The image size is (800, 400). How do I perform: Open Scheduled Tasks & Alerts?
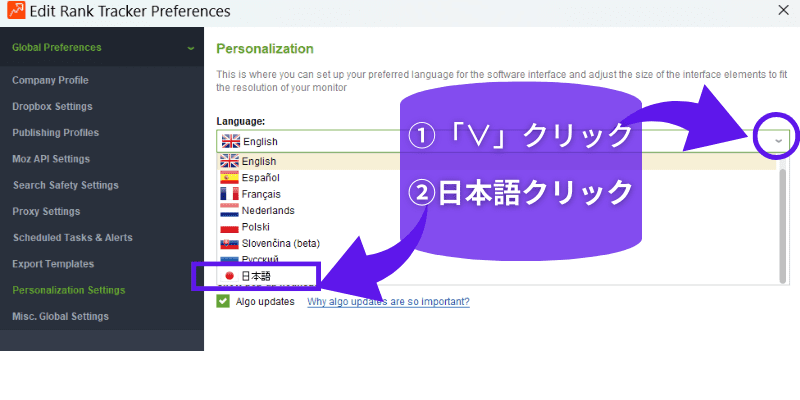(x=72, y=237)
